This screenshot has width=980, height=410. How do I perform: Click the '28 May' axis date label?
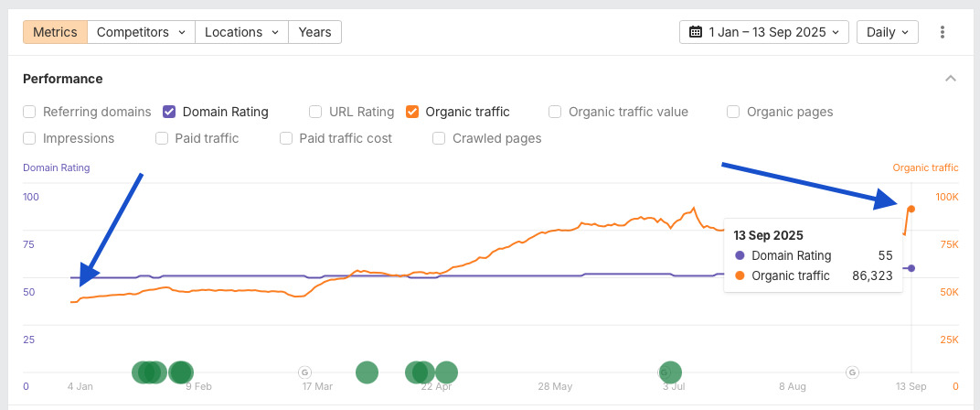pyautogui.click(x=555, y=387)
